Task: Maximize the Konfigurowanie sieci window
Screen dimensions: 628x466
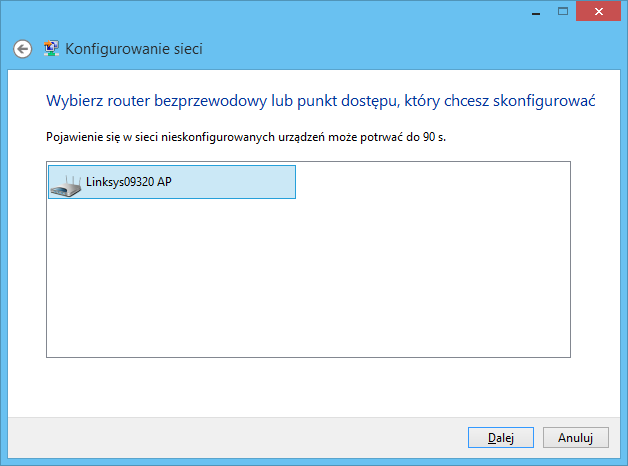Action: [x=563, y=11]
